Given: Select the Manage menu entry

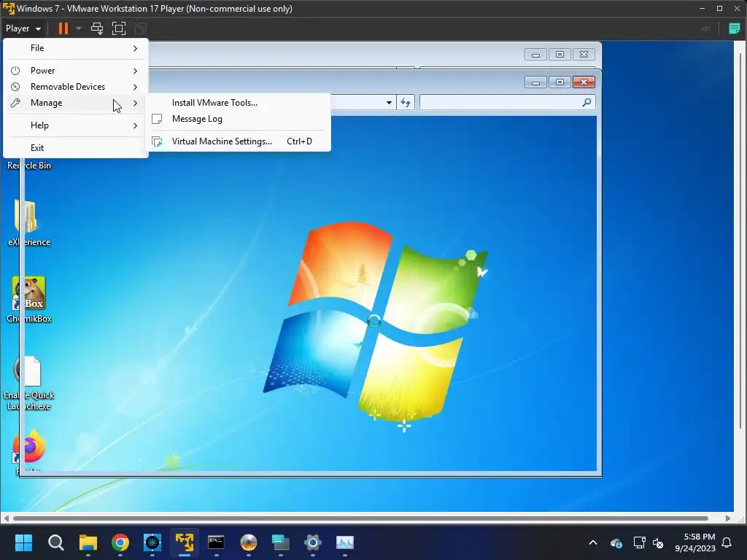Looking at the screenshot, I should 75,103.
